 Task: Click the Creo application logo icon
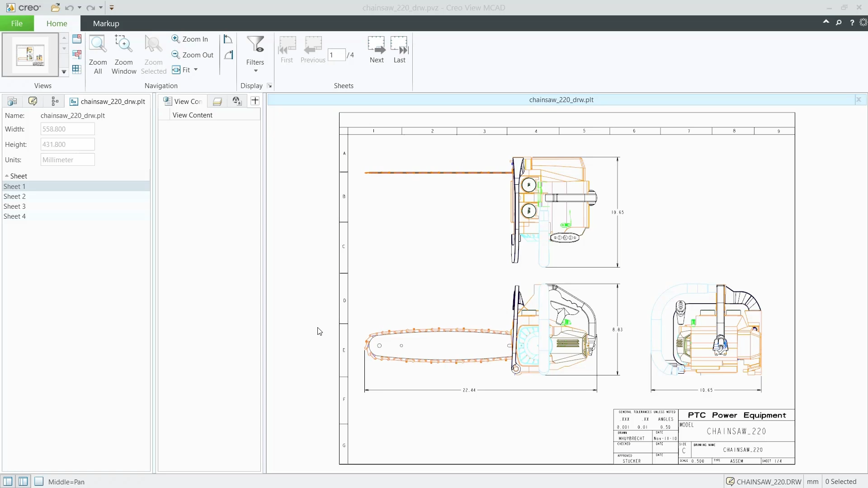point(10,8)
